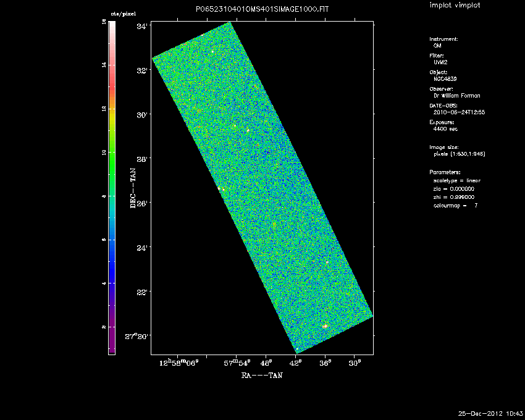This screenshot has height=420, width=525.
Task: Click the timestamp '25-Dec-2012 10:43'
Action: 490,414
